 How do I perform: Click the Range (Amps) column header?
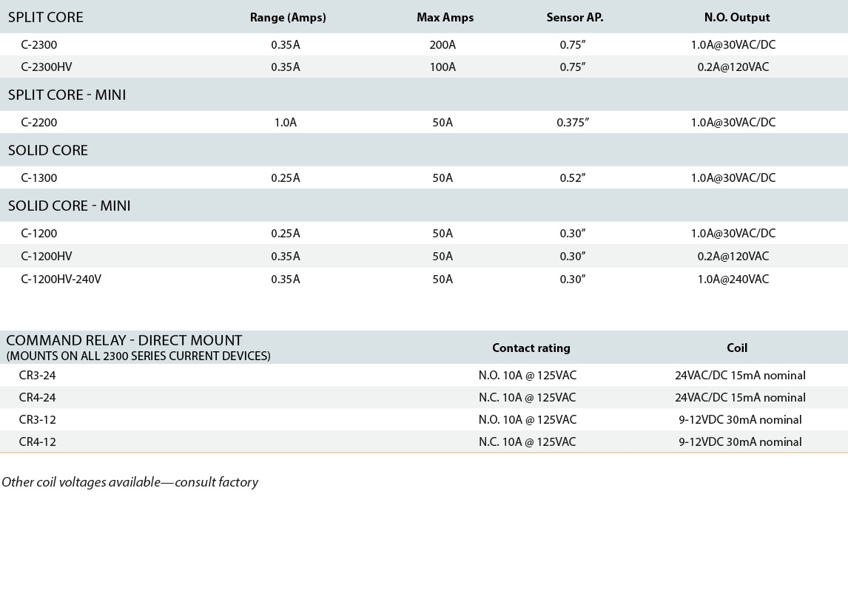(288, 17)
